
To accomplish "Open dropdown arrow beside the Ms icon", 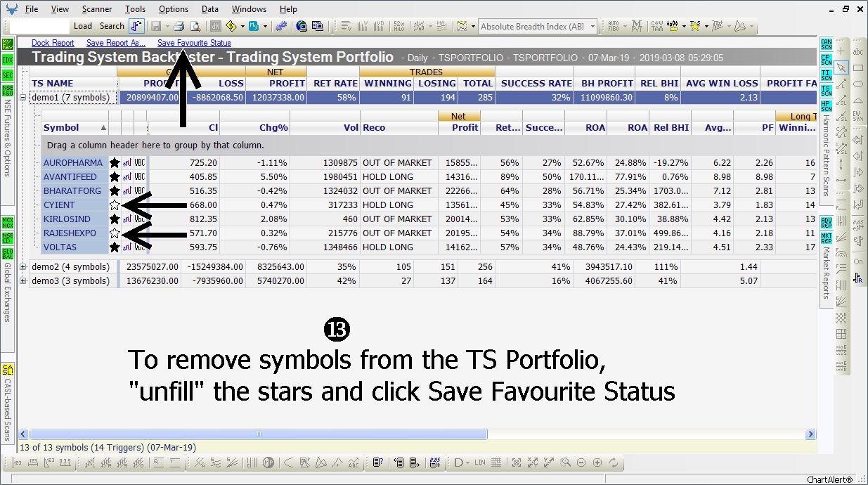I will point(265,26).
